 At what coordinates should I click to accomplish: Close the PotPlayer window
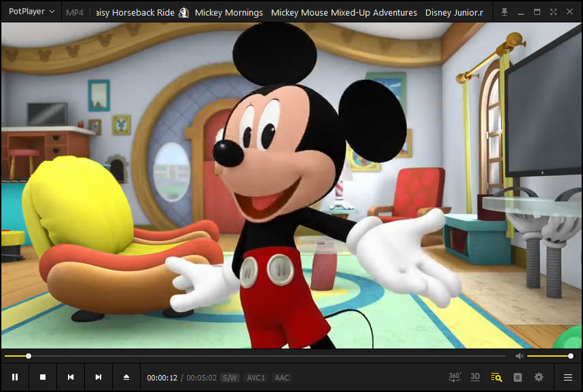(569, 12)
